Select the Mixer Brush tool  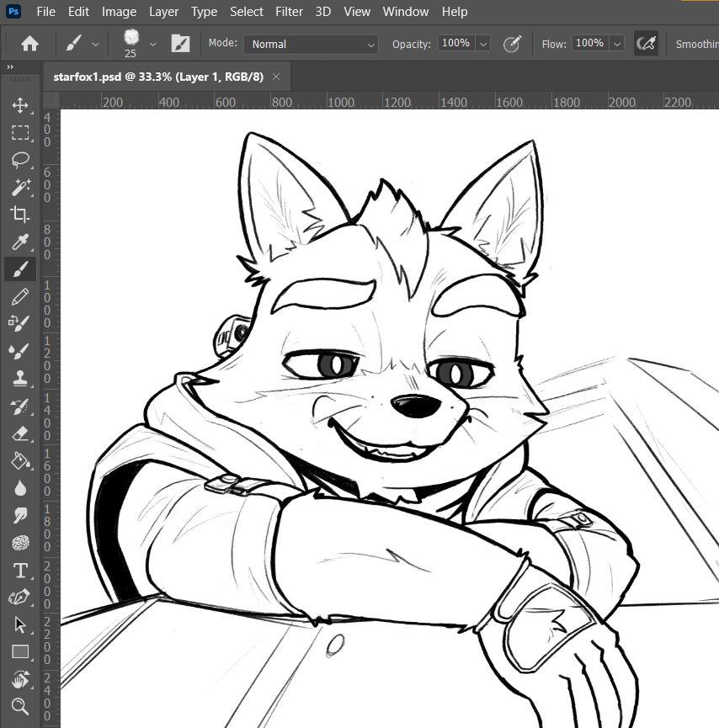coord(20,351)
